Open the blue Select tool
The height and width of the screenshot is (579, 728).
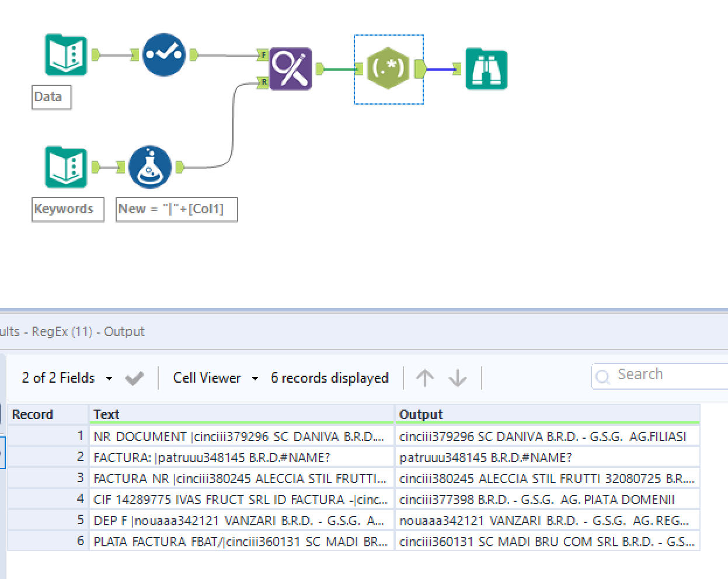coord(164,55)
